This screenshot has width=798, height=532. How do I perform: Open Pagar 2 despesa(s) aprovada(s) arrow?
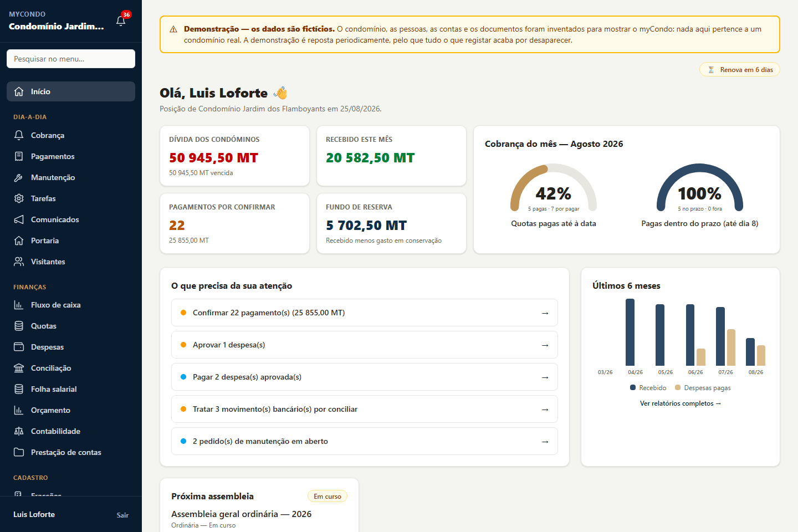(545, 377)
